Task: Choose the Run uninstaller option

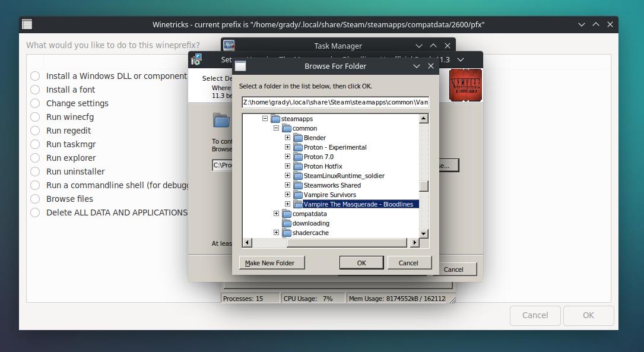Action: (36, 172)
